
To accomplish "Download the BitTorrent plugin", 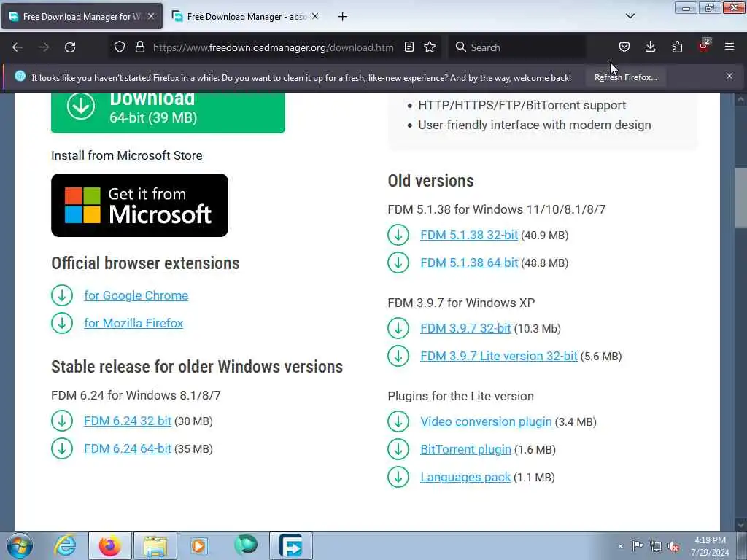I will pos(465,449).
